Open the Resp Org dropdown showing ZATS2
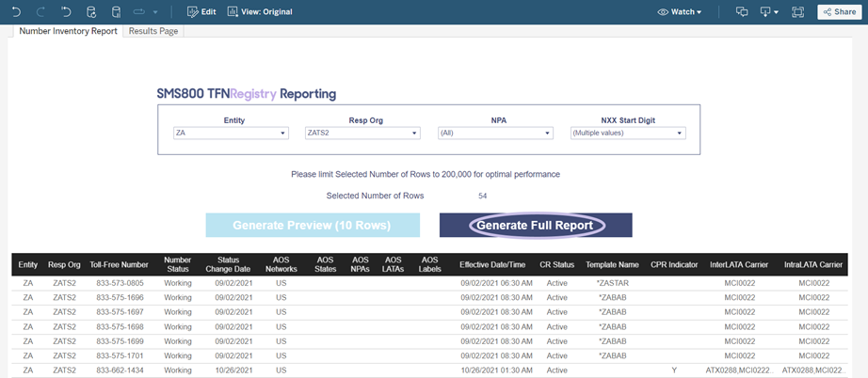The image size is (868, 378). click(x=362, y=134)
